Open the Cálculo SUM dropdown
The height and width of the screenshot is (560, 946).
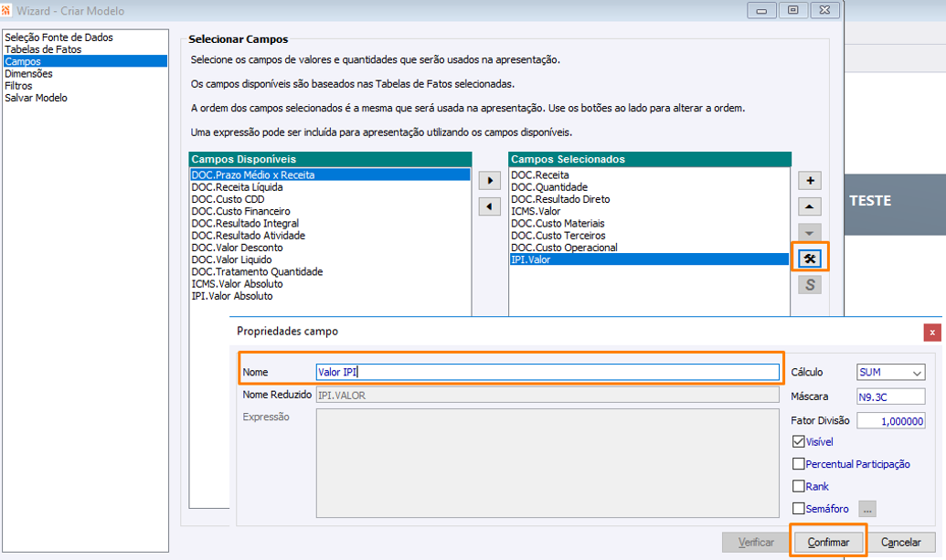click(x=890, y=373)
